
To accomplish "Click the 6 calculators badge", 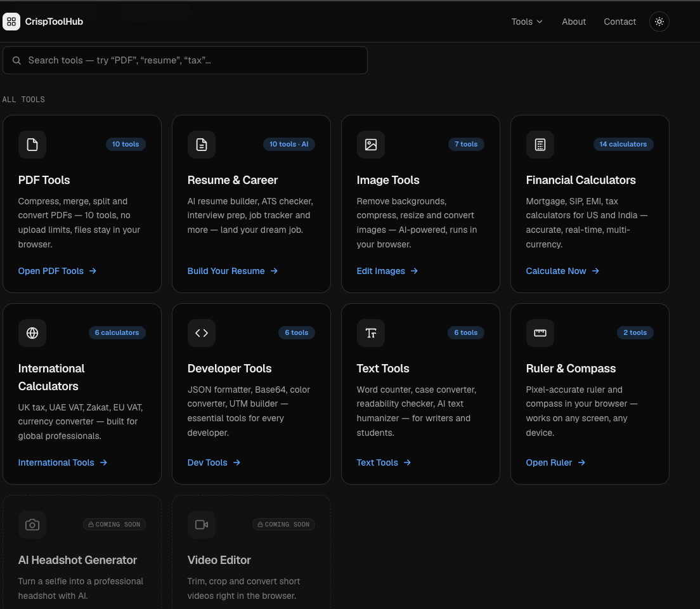I will pos(117,333).
